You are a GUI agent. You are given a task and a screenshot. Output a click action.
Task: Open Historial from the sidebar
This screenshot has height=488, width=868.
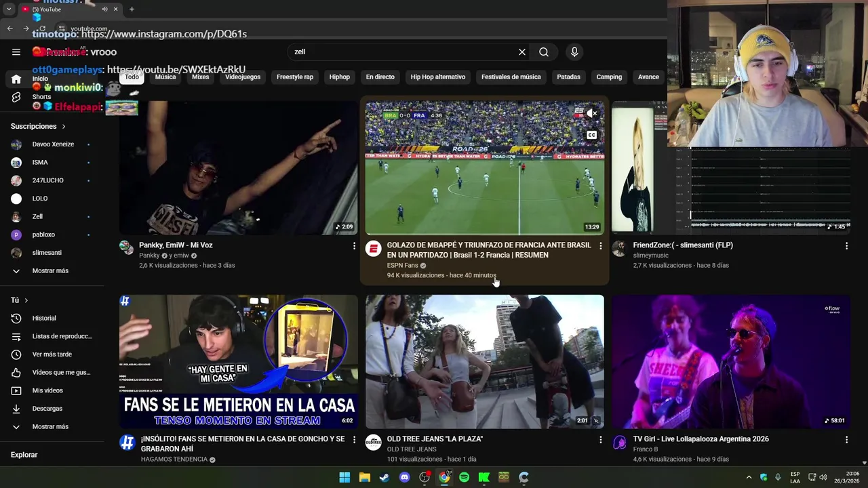click(51, 318)
